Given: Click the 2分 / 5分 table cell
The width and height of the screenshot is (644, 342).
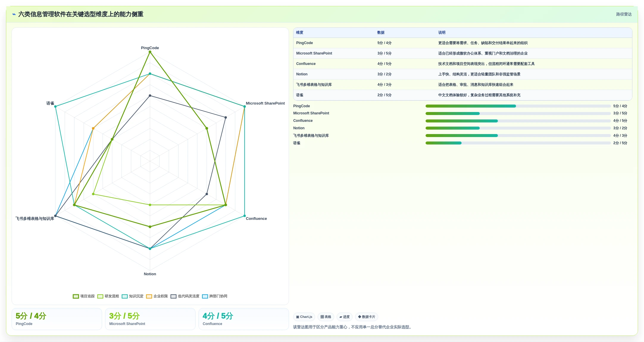Looking at the screenshot, I should pos(384,95).
